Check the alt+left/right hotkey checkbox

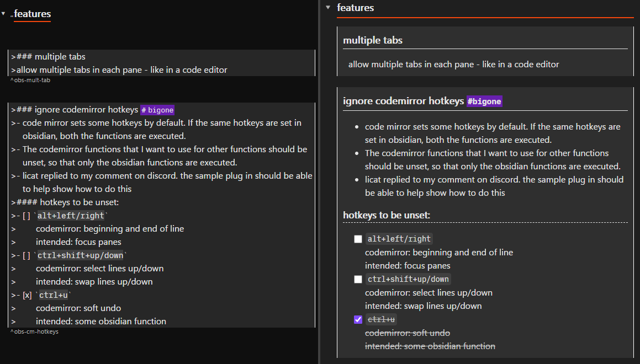tap(358, 239)
